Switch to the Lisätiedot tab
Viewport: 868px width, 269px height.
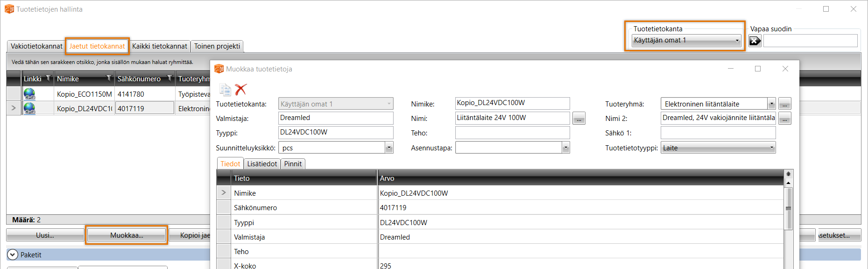pos(262,164)
